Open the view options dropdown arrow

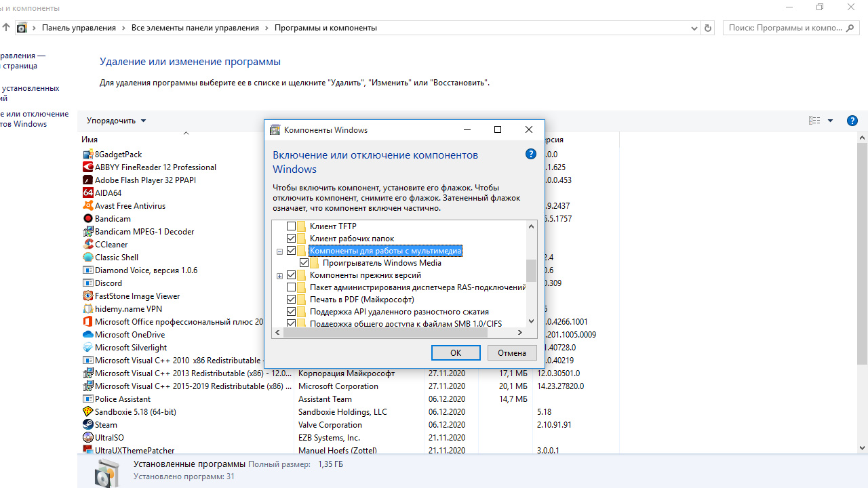831,121
